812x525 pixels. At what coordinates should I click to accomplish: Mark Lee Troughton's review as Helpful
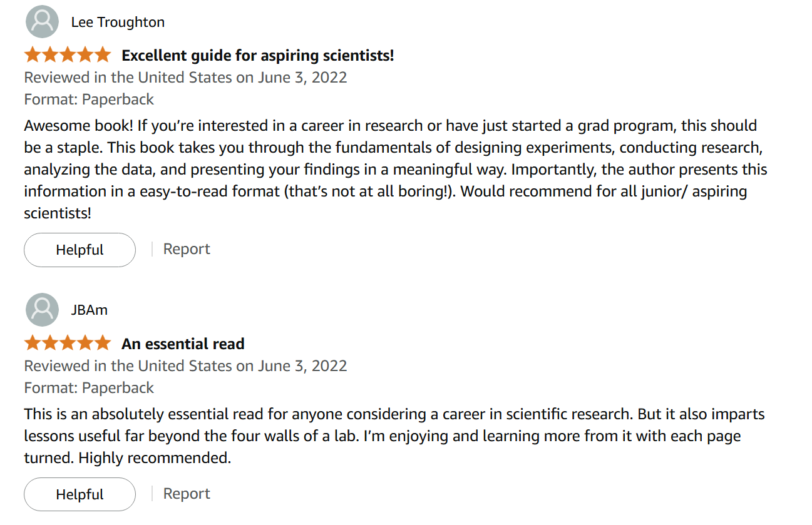click(x=80, y=250)
